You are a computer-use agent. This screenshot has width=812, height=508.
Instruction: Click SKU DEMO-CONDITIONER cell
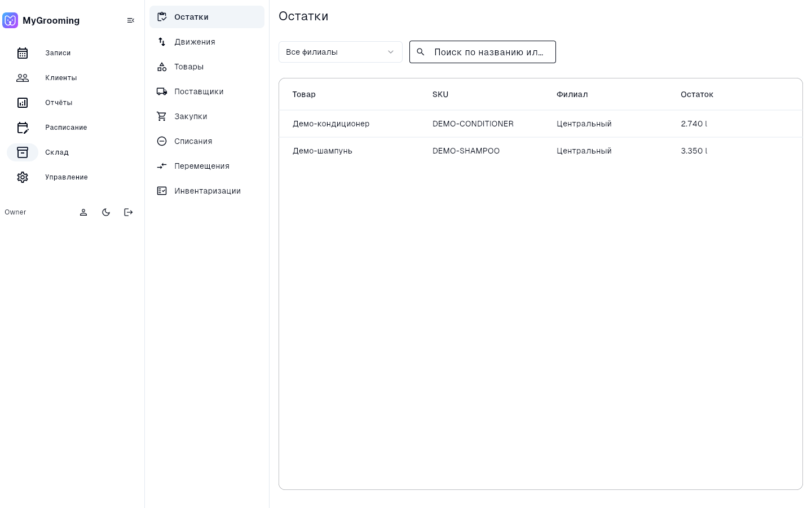tap(473, 124)
